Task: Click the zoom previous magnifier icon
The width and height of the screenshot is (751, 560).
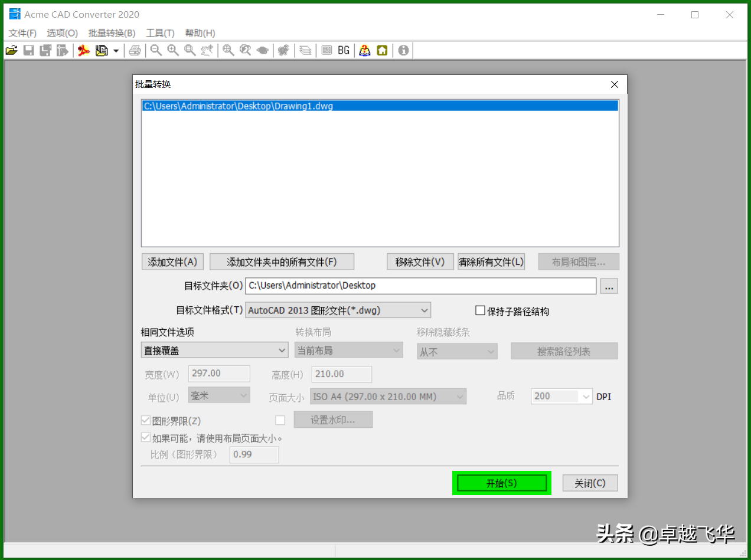Action: (245, 51)
